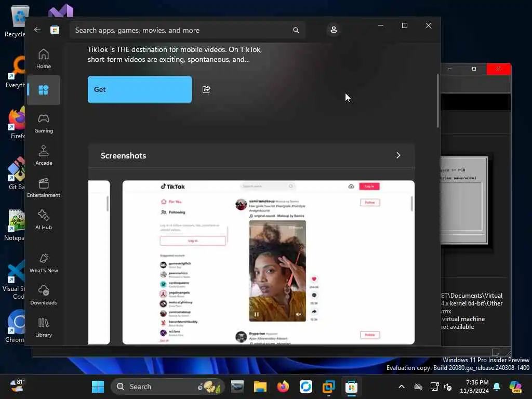This screenshot has height=399, width=532.
Task: Open the partially visible left screenshot thumbnail
Action: coord(99,262)
